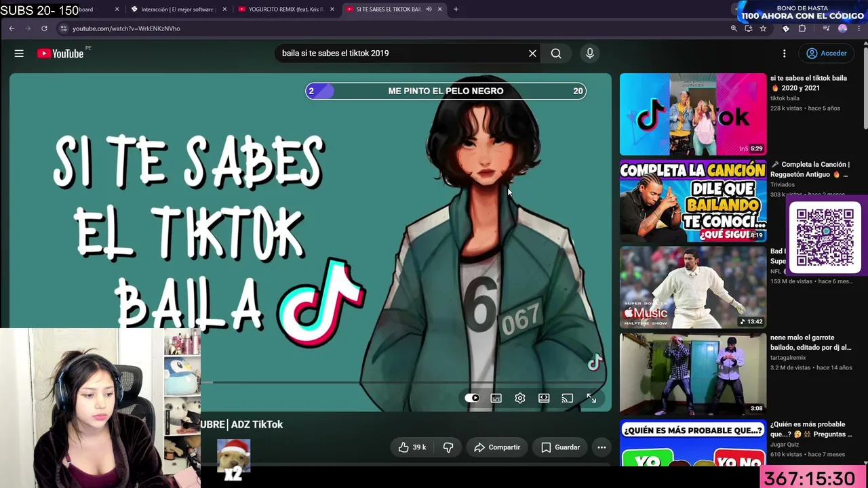Open the browser zoom magnifier control

(x=734, y=28)
